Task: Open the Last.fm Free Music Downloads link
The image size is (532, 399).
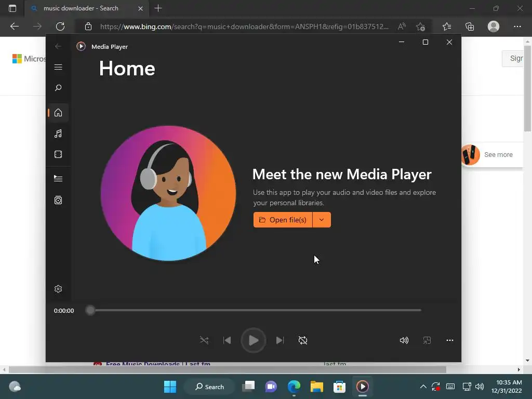Action: [158, 363]
